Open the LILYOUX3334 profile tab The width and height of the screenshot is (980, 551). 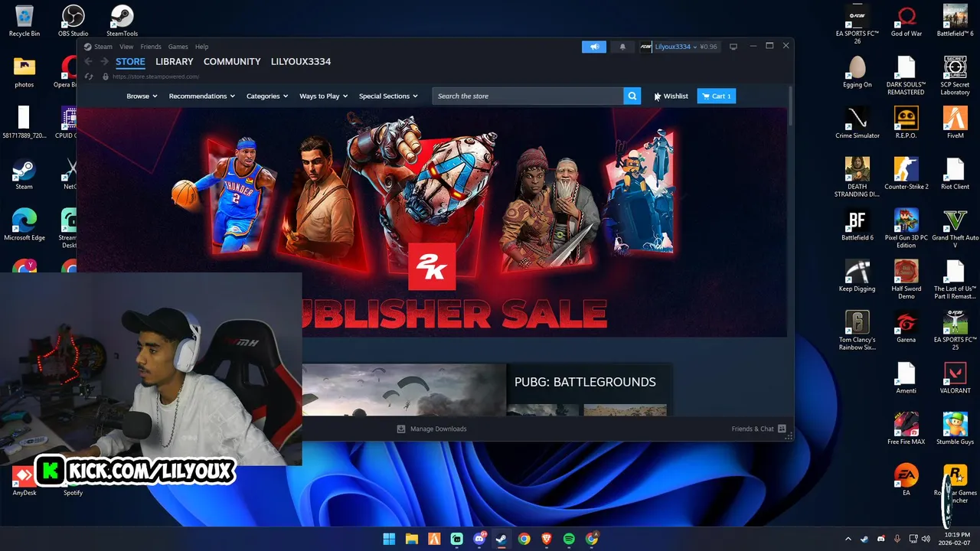(x=301, y=62)
